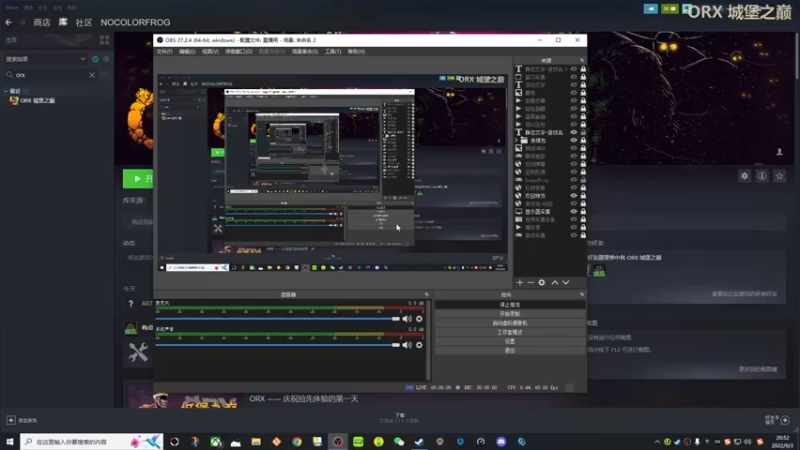Open WeChat from the taskbar
Viewport: 800px width, 450px height.
399,442
